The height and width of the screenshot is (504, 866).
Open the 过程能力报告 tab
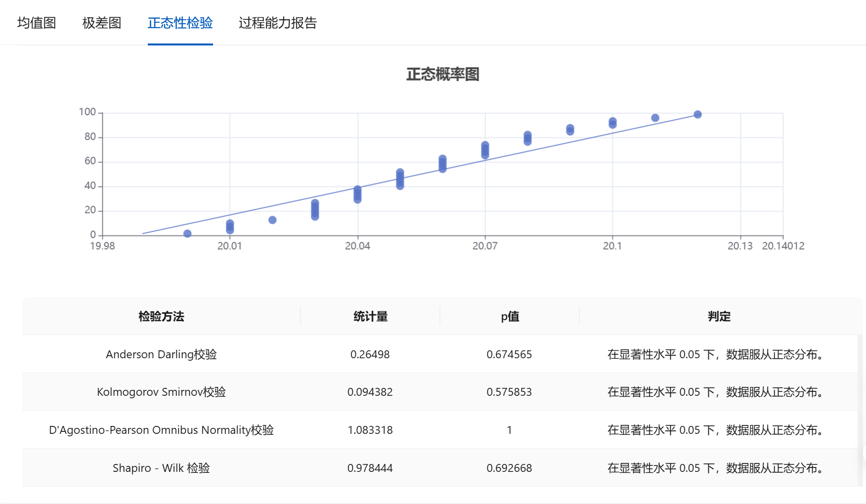[x=277, y=23]
